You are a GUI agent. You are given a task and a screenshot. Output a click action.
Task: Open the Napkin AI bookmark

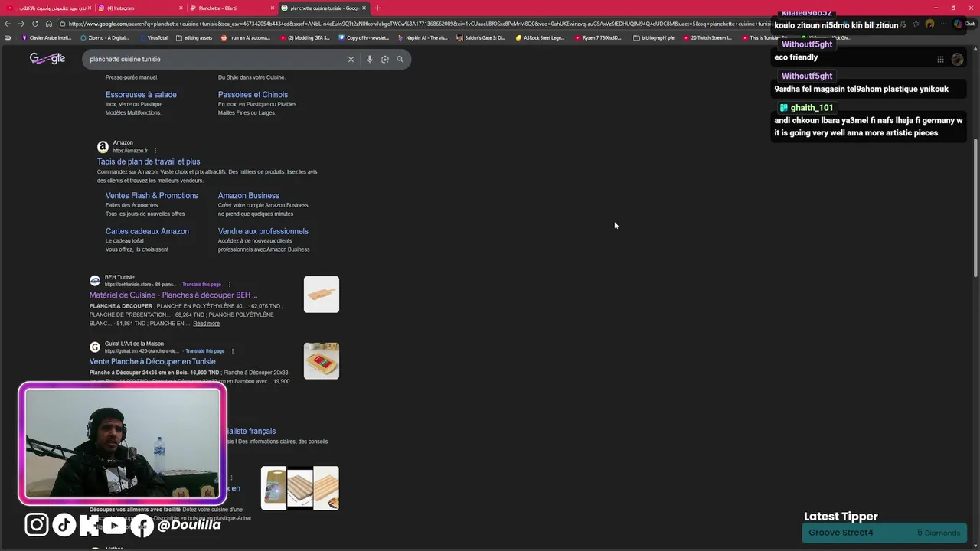[423, 37]
